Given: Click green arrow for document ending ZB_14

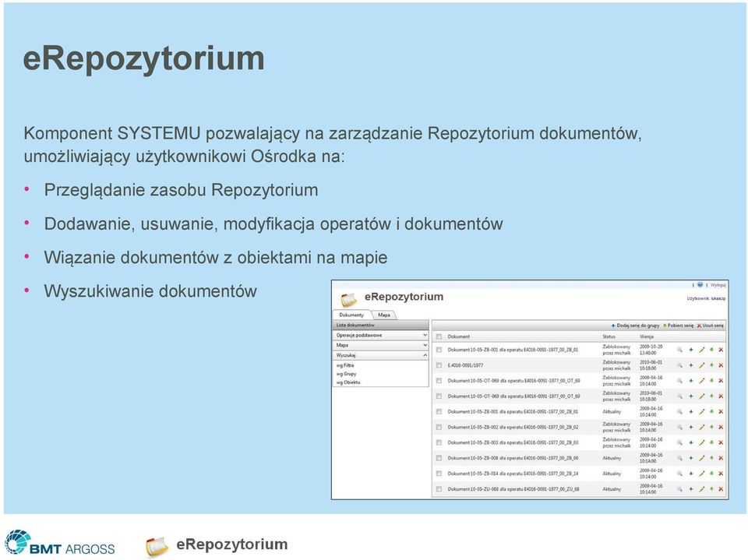Looking at the screenshot, I should (x=711, y=474).
